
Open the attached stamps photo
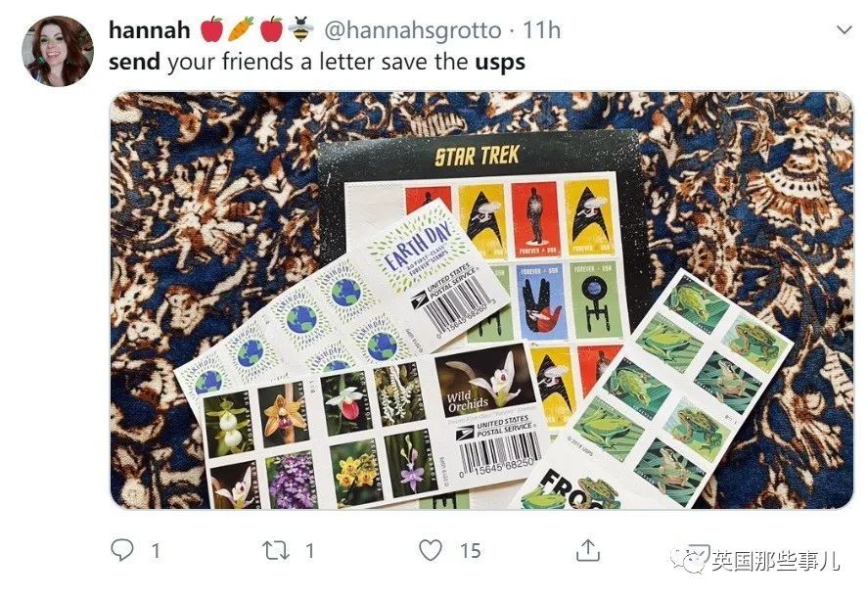click(x=481, y=300)
